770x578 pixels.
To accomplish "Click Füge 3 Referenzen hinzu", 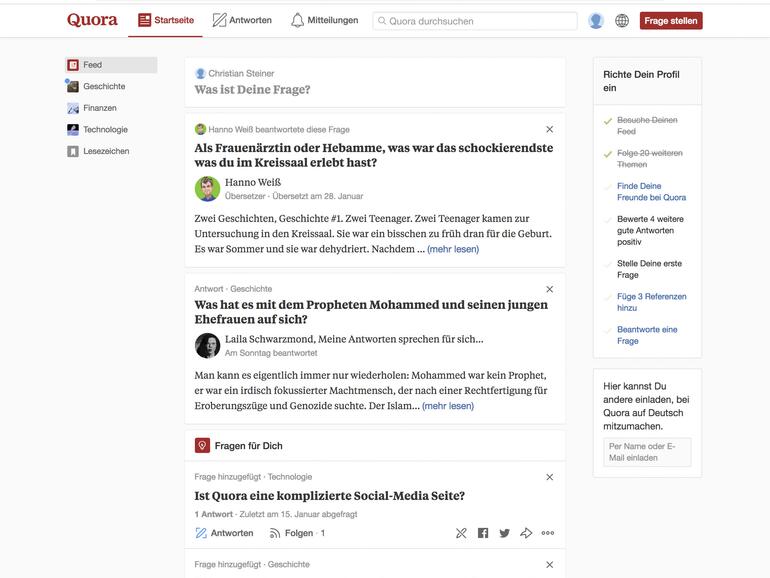I will click(x=652, y=303).
